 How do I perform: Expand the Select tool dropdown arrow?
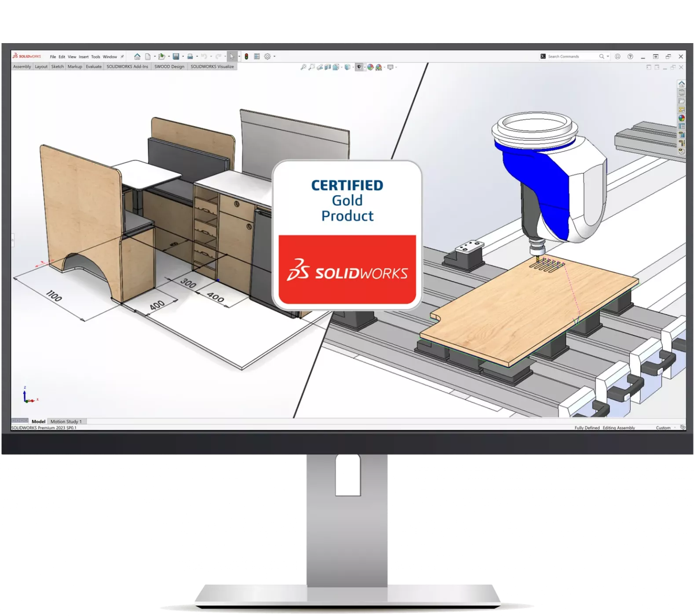point(239,56)
